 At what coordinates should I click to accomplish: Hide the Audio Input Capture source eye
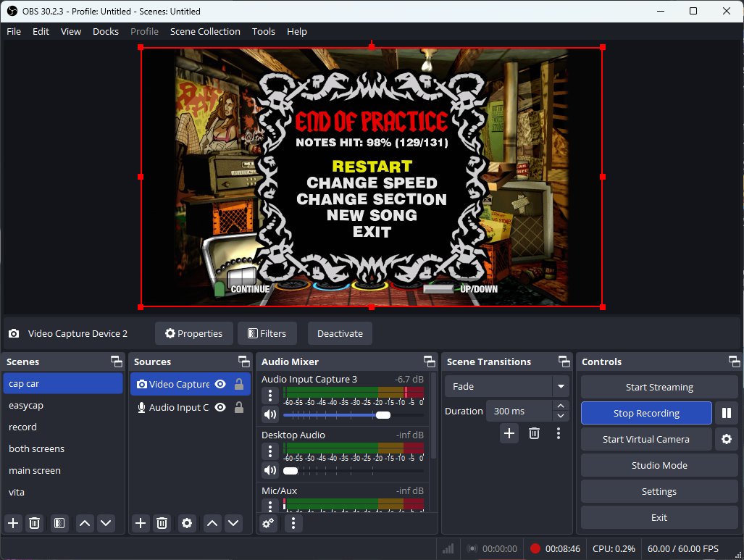point(220,407)
